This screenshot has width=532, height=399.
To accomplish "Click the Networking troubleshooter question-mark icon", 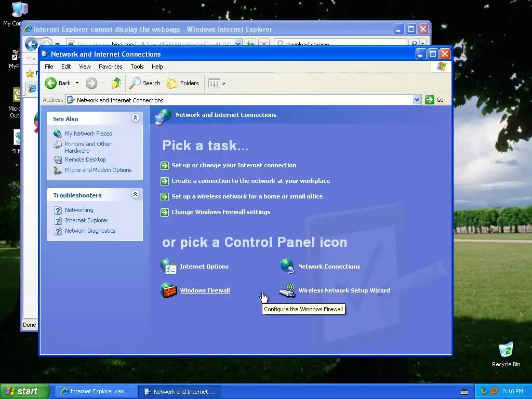I will (x=58, y=210).
